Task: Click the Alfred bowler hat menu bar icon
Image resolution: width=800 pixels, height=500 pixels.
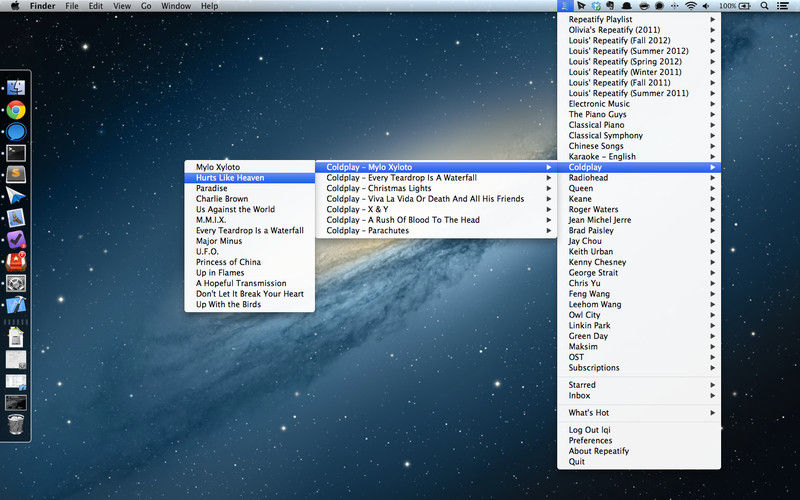Action: pyautogui.click(x=627, y=6)
